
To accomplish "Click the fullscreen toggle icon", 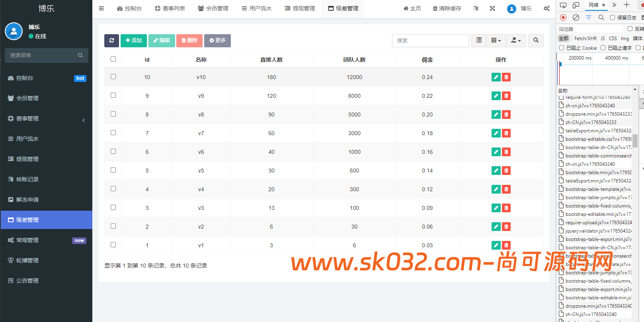I will click(492, 8).
